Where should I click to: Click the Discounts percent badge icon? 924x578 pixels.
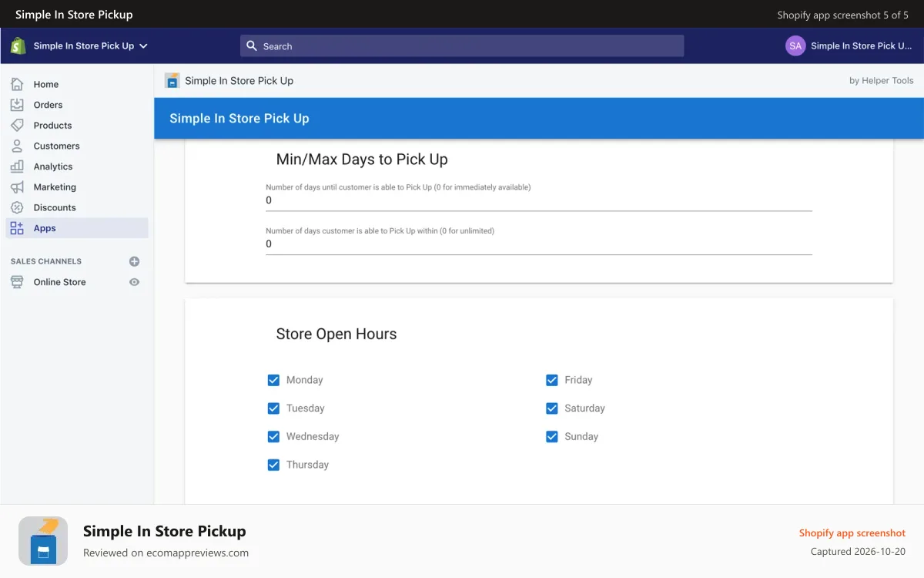17,207
